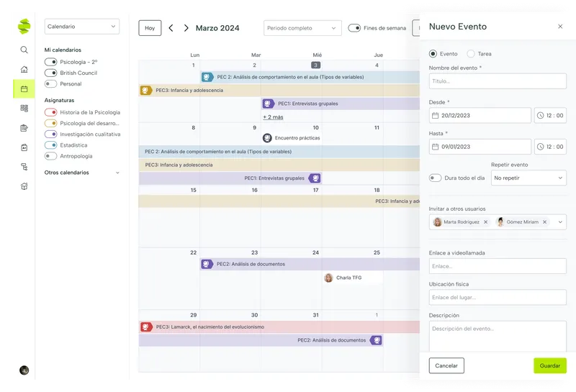This screenshot has height=392, width=576.
Task: Click the purple PEC1 Entrevistas icon on day 3
Action: (268, 104)
